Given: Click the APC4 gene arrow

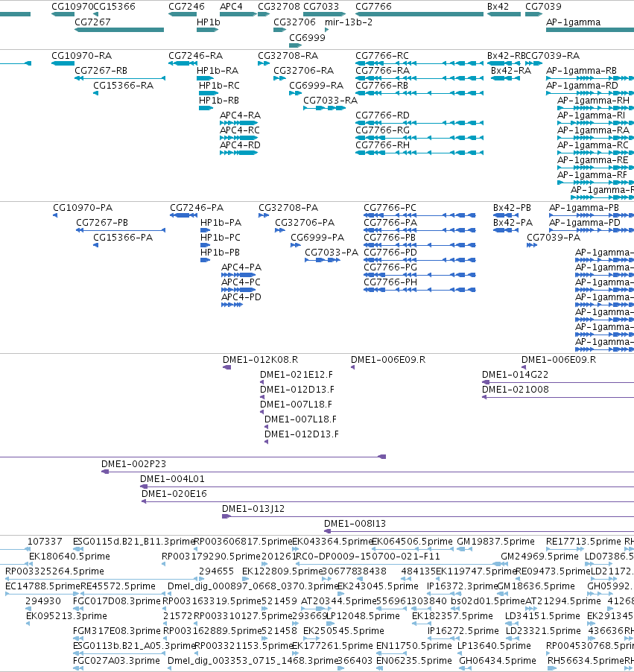Looking at the screenshot, I should 238,14.
